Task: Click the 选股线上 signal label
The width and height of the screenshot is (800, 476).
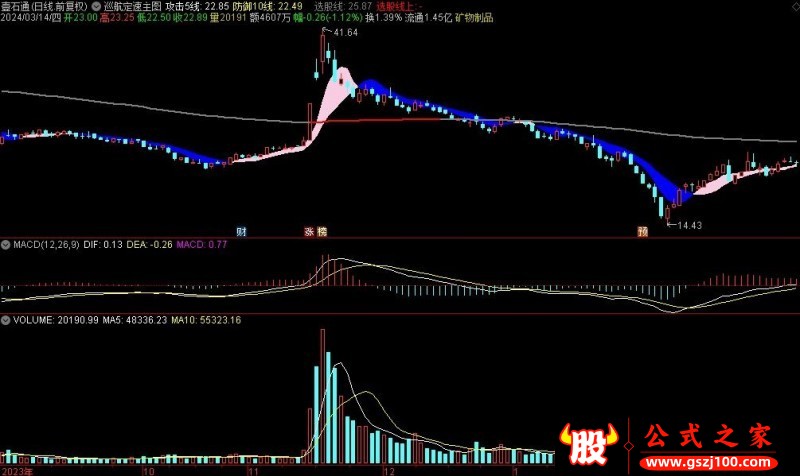Action: [393, 5]
